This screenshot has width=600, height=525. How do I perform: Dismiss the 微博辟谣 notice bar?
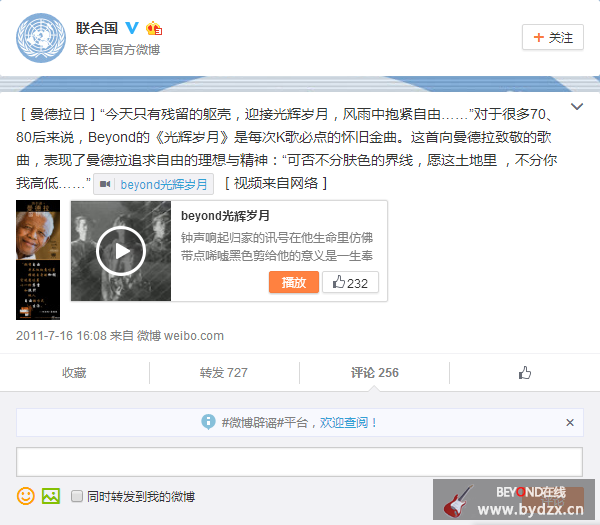click(x=570, y=422)
